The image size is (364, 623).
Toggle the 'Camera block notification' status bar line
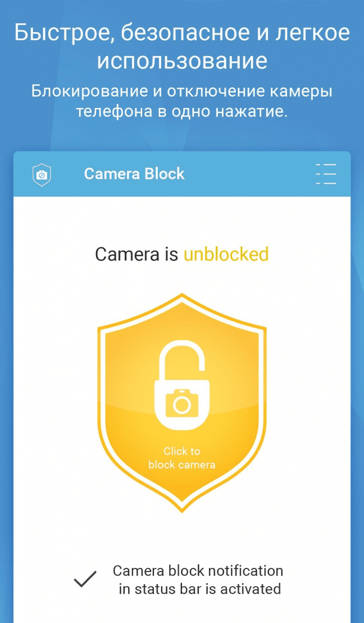(x=198, y=570)
